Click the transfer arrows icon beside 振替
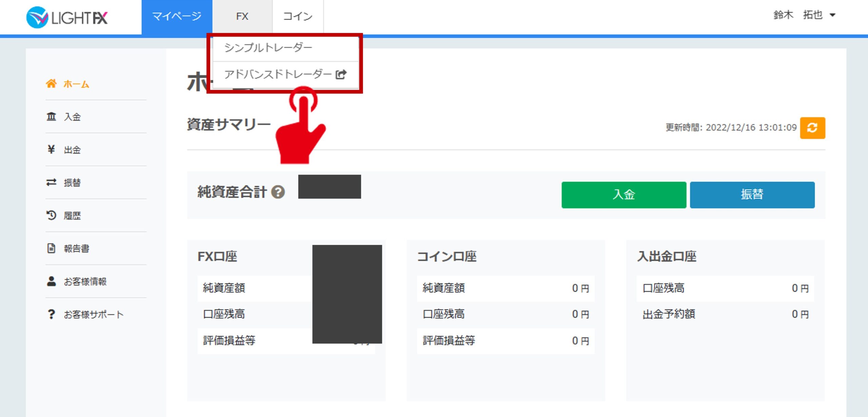Screen dimensions: 868x417 [51, 183]
